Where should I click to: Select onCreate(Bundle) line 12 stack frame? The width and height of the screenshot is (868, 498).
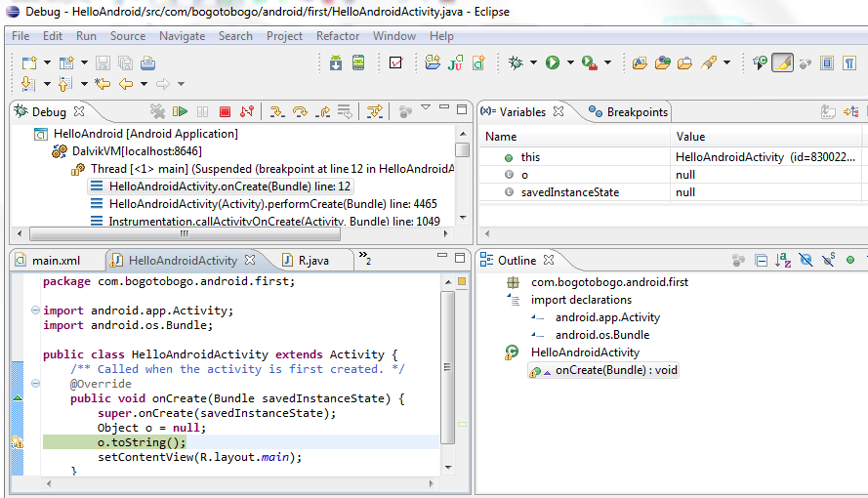click(x=221, y=186)
